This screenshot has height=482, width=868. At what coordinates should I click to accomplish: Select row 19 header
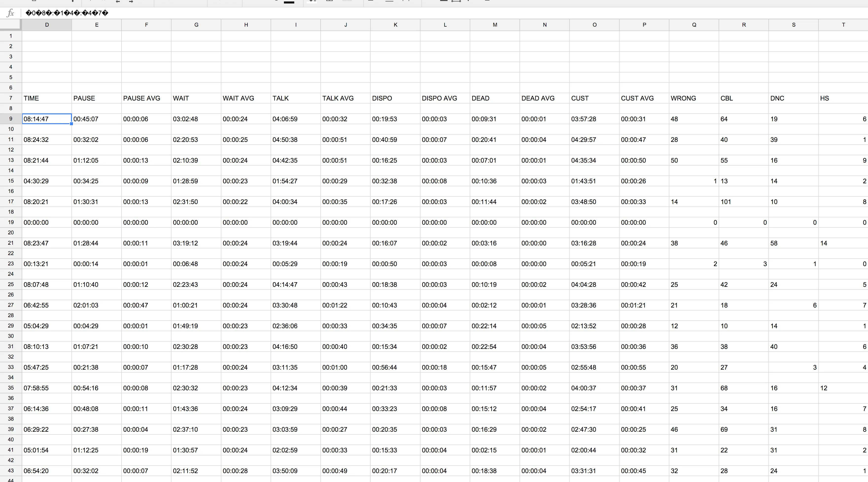pyautogui.click(x=11, y=222)
